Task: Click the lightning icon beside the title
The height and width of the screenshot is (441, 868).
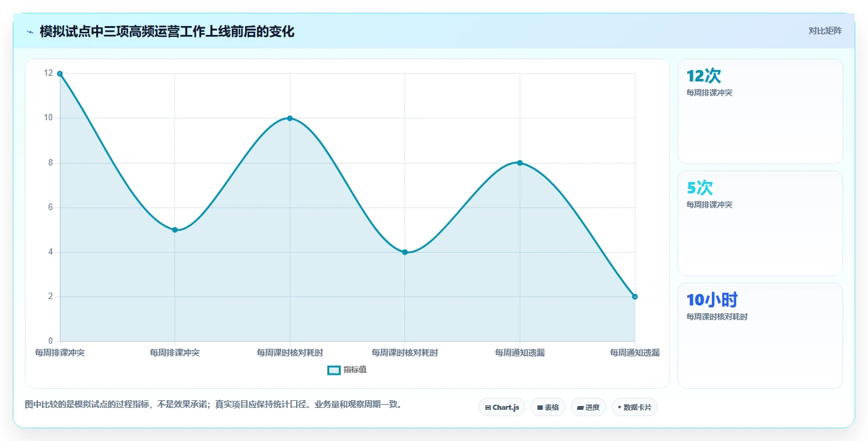Action: tap(30, 32)
